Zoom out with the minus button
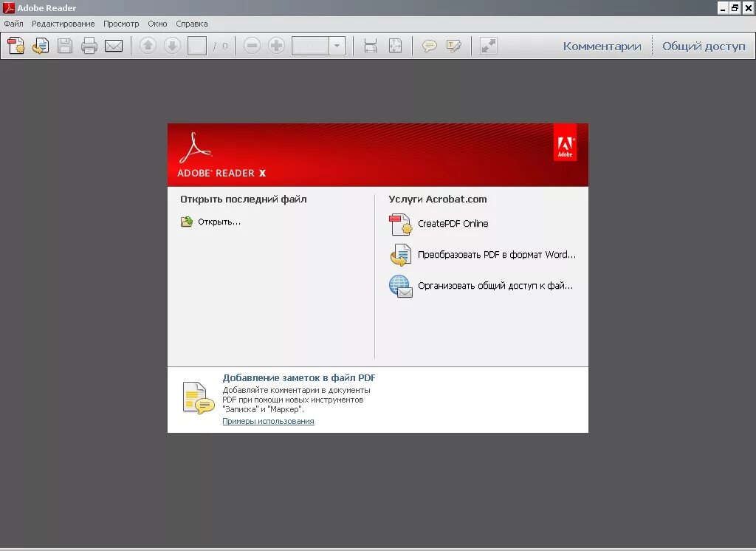This screenshot has height=551, width=756. point(252,46)
